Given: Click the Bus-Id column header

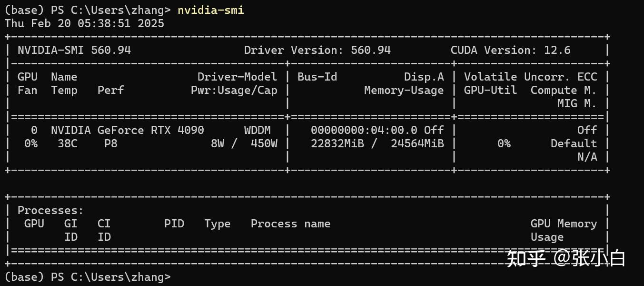Looking at the screenshot, I should 317,77.
